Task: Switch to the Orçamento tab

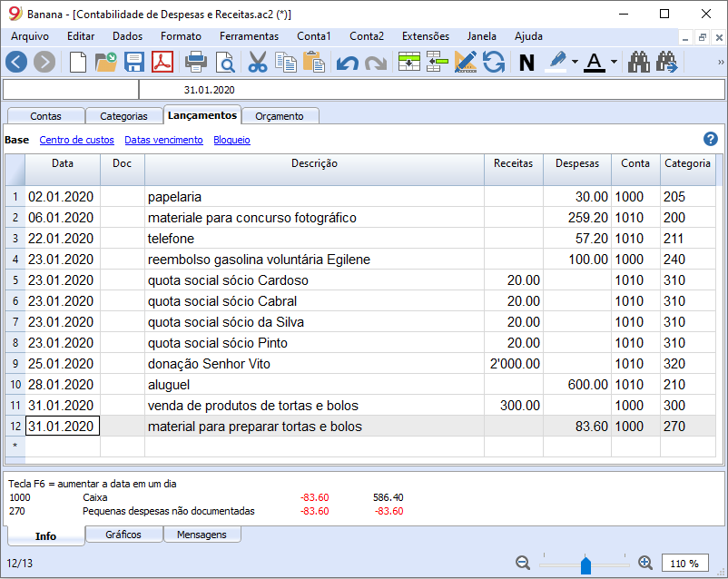Action: tap(280, 116)
